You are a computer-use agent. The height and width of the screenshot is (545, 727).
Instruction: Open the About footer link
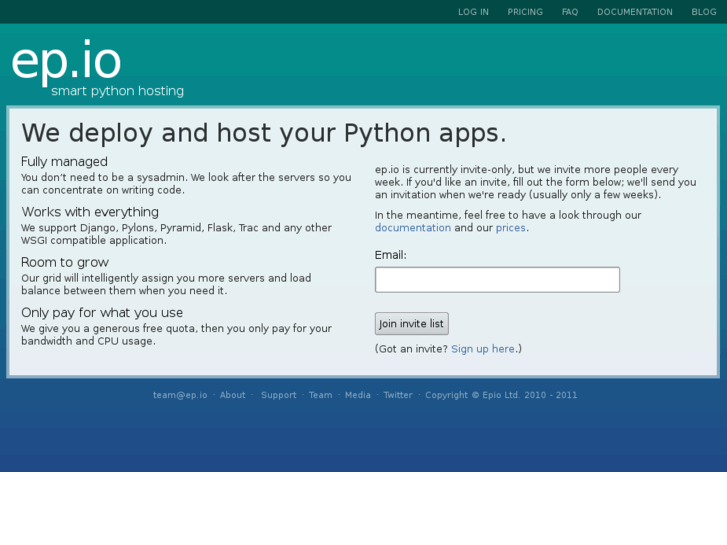click(x=233, y=395)
